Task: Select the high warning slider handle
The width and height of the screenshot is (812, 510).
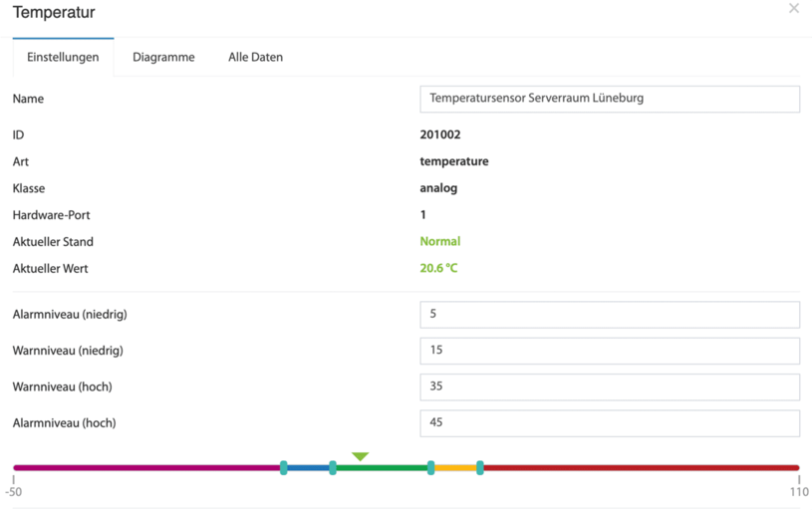Action: coord(430,467)
